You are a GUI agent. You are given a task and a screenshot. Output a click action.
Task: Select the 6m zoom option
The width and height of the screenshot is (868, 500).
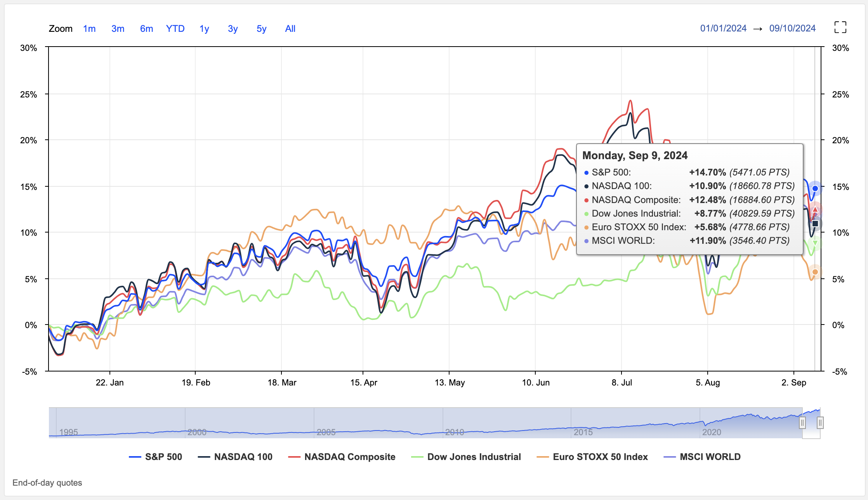point(146,29)
